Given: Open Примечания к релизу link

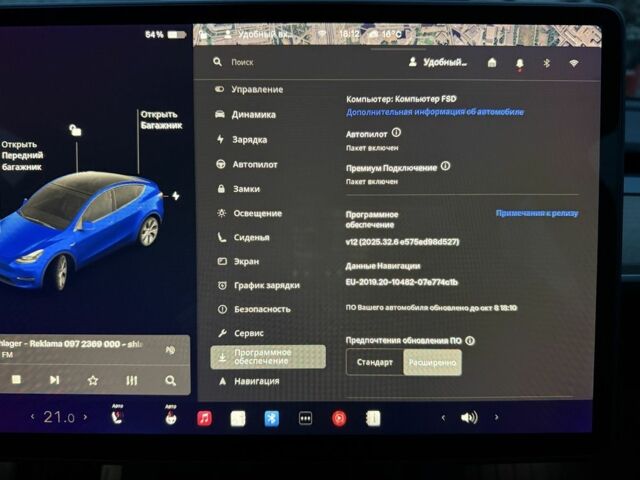Looking at the screenshot, I should tap(537, 213).
